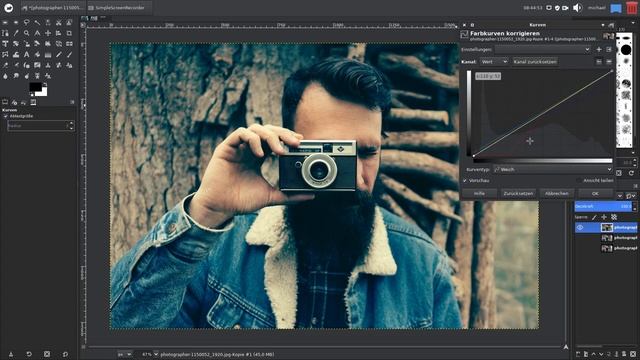640x360 pixels.
Task: Open the Device Status tab
Action: point(14,102)
